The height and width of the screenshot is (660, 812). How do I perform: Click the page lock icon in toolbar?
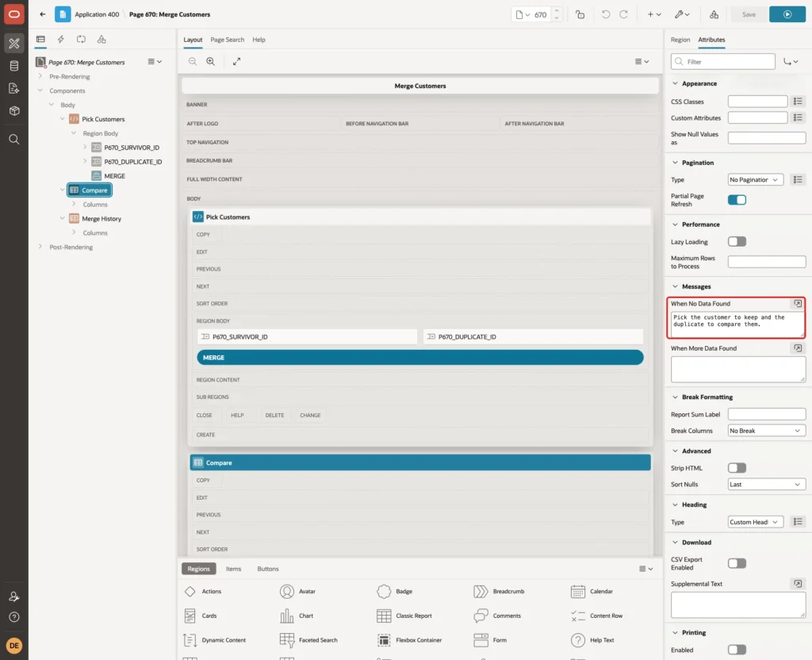tap(580, 14)
